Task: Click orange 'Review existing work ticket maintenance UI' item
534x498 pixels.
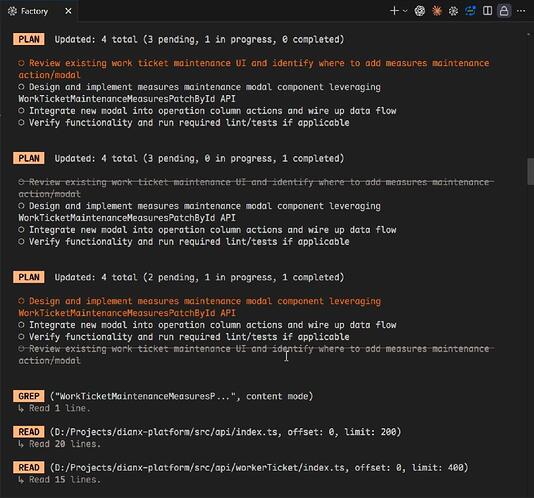Action: (x=254, y=69)
